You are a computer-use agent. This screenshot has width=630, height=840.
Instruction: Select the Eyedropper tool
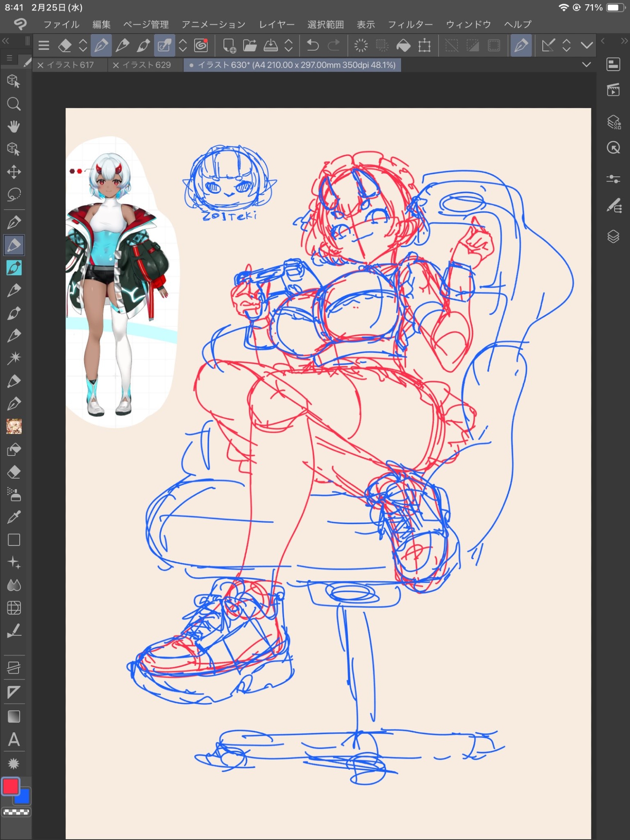[14, 517]
